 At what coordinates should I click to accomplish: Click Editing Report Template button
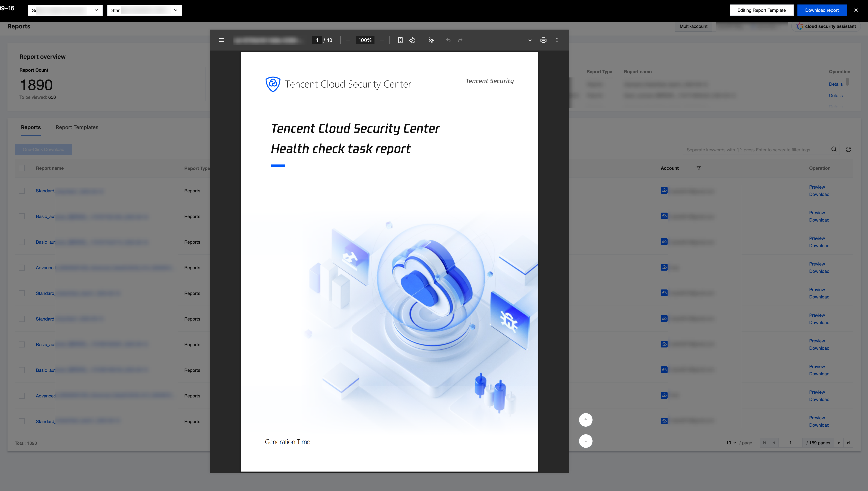click(761, 10)
